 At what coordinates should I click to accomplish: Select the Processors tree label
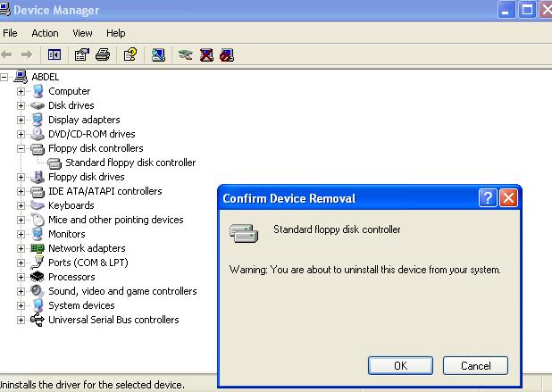pos(71,277)
